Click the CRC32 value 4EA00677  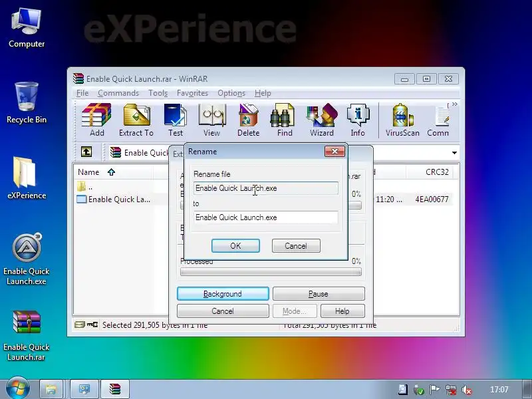432,199
